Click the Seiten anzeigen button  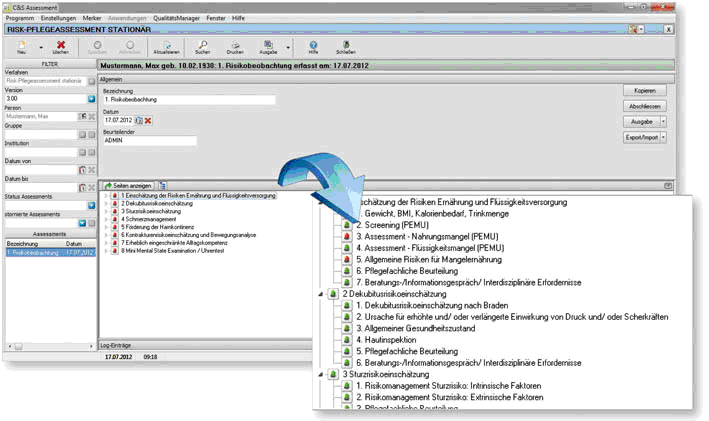(128, 186)
